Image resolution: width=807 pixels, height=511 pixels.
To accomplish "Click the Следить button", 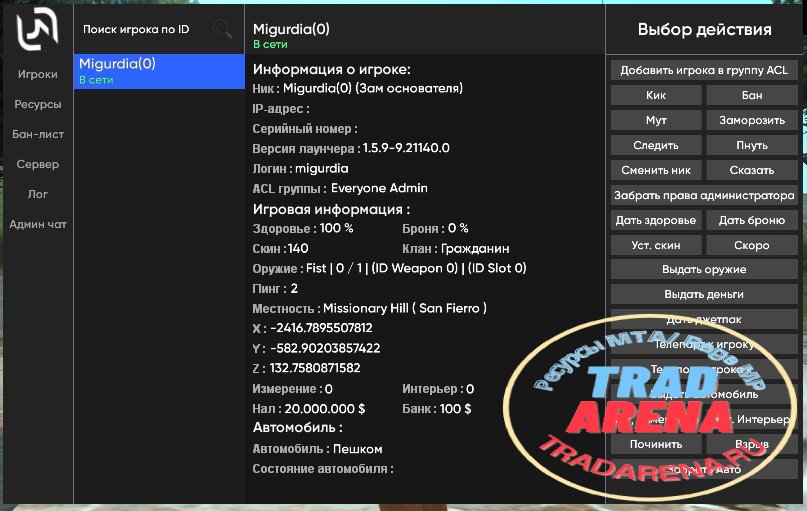I will pos(656,145).
